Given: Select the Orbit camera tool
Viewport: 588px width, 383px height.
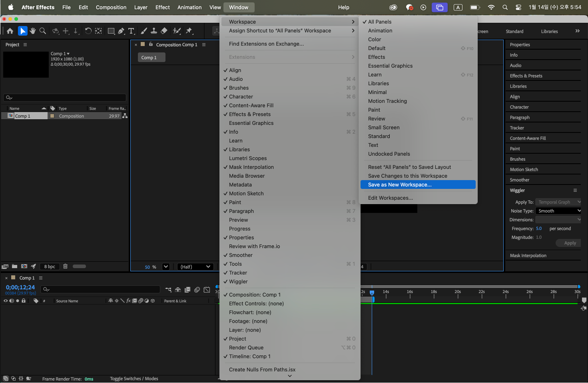Looking at the screenshot, I should tap(56, 31).
